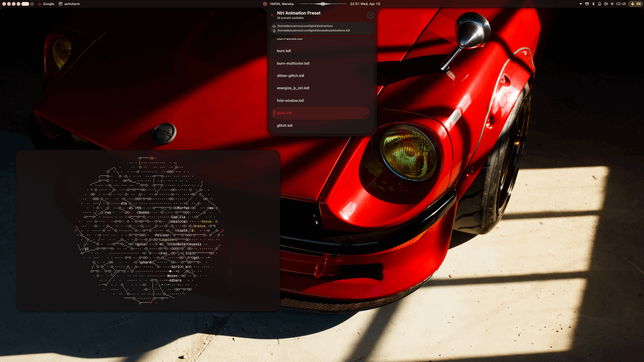Select the highlighted glide.kdl preset
Viewport: 644px width, 362px height.
click(321, 113)
